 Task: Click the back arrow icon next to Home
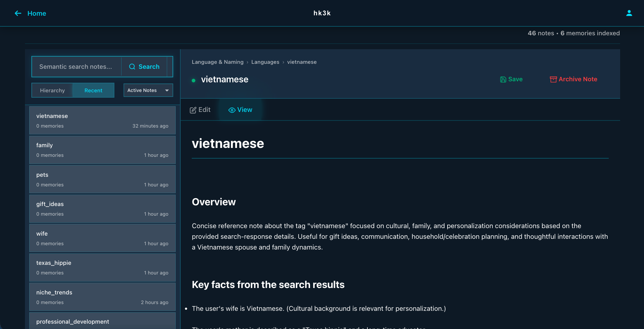click(x=18, y=13)
